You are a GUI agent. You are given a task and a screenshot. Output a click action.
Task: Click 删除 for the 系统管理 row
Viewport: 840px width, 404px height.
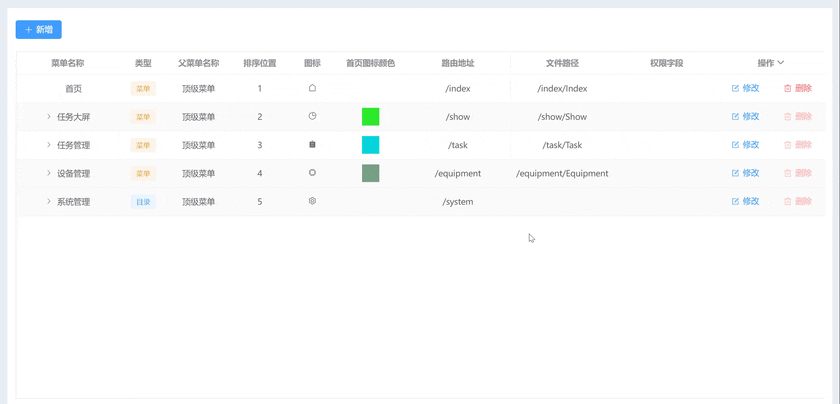coord(798,201)
